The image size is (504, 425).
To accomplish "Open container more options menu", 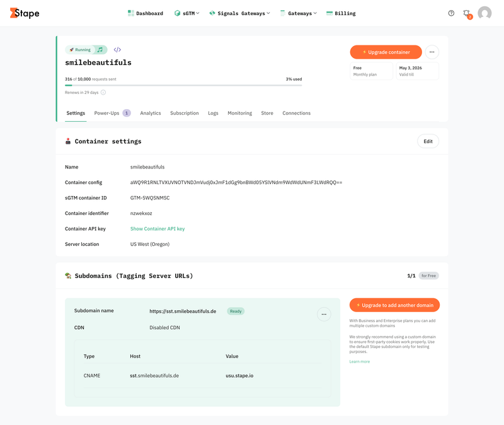I will click(x=432, y=52).
